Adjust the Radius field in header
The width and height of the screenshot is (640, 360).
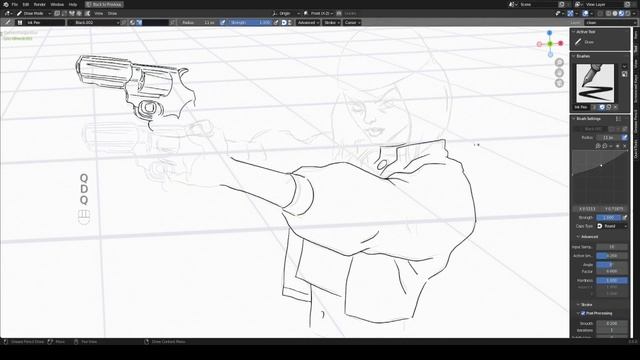point(199,22)
